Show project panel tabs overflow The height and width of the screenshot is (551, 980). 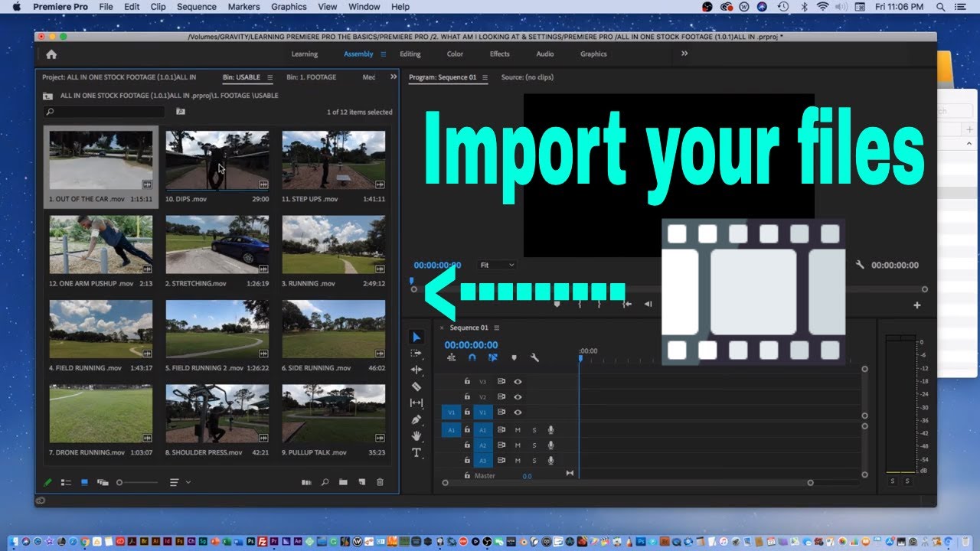tap(394, 77)
